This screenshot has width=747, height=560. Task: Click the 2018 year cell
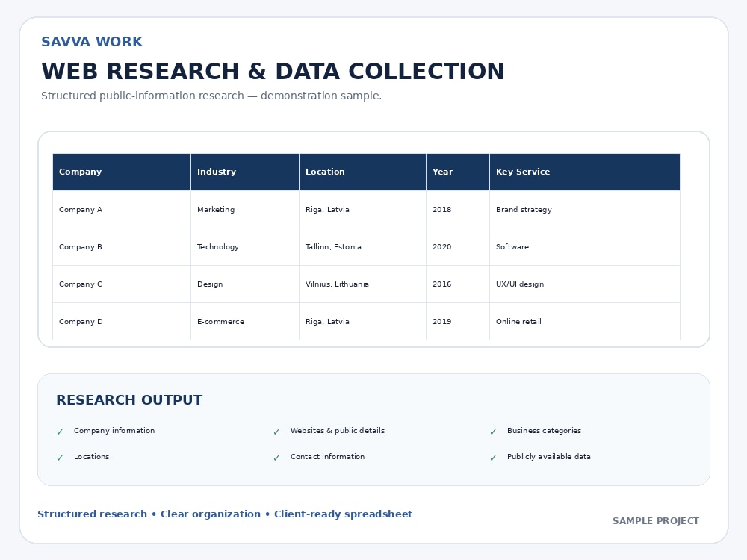click(x=458, y=210)
